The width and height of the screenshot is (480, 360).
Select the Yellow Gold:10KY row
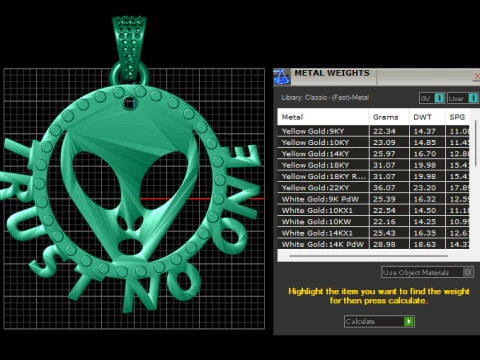pos(373,142)
